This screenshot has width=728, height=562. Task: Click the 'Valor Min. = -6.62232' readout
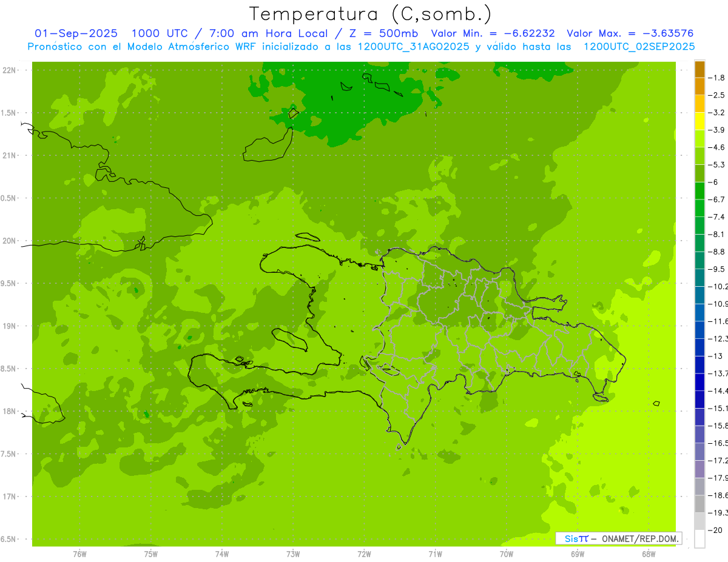click(x=493, y=33)
